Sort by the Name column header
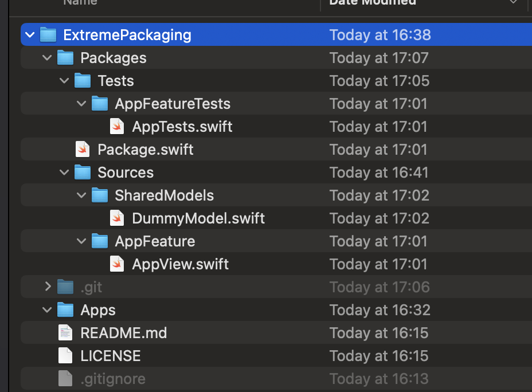Screen dimensions: 532x392 (x=80, y=3)
